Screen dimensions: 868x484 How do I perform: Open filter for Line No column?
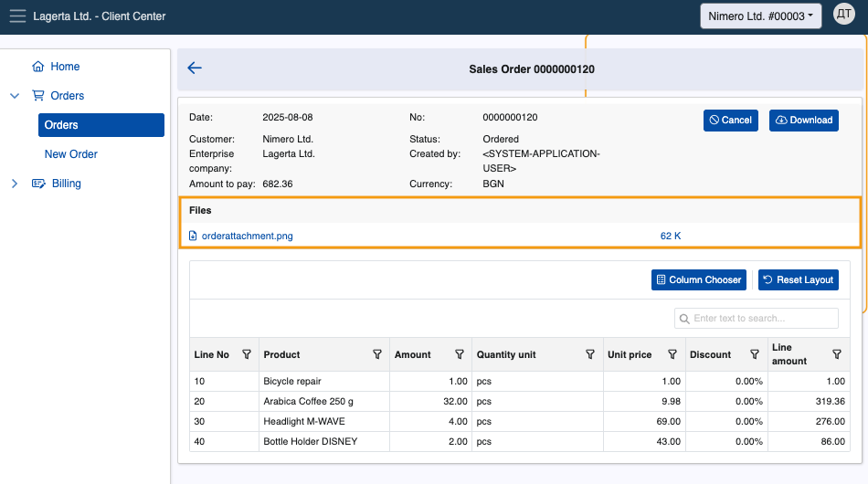(247, 354)
